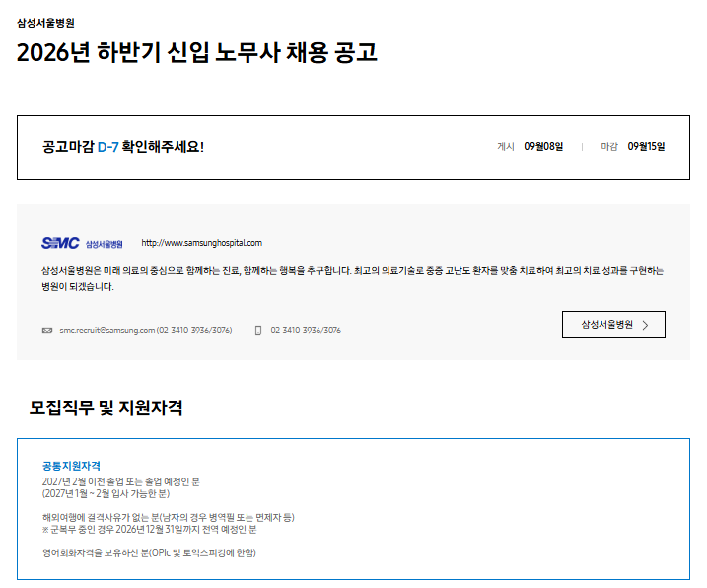Open the http://www.samsunghospital.com link
Screen dimensions: 707x588
point(201,243)
